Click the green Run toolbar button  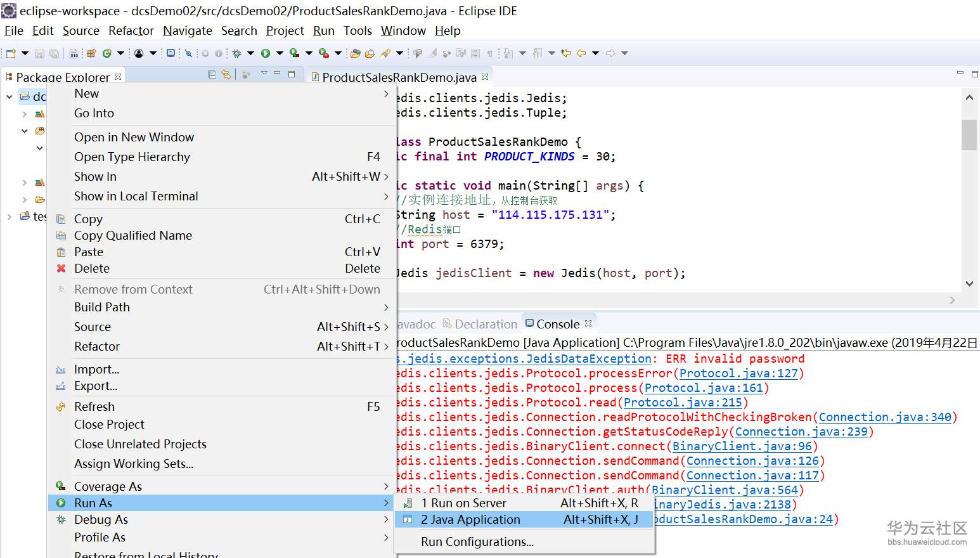pyautogui.click(x=266, y=53)
